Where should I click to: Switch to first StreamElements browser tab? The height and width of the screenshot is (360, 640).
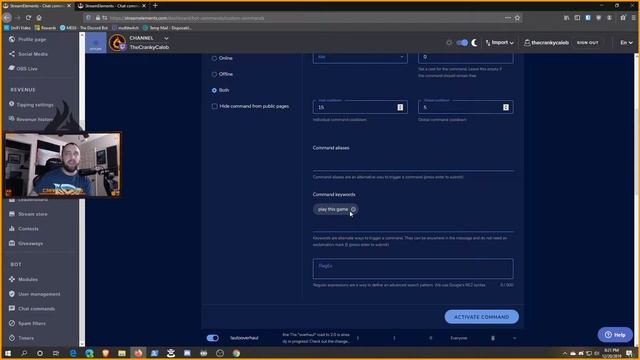(x=37, y=6)
